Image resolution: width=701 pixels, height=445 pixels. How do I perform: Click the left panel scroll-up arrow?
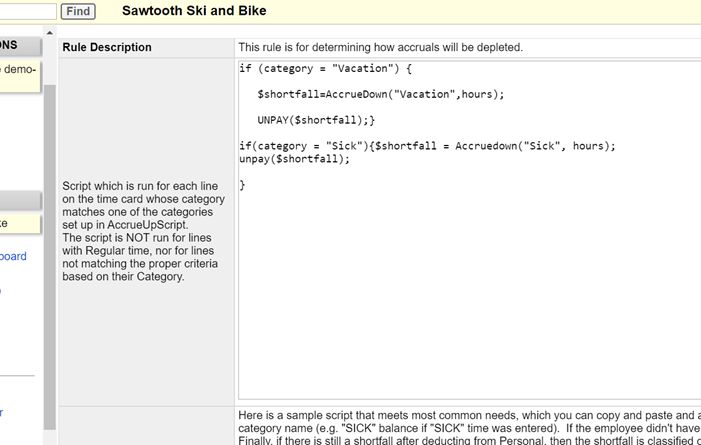tap(49, 33)
